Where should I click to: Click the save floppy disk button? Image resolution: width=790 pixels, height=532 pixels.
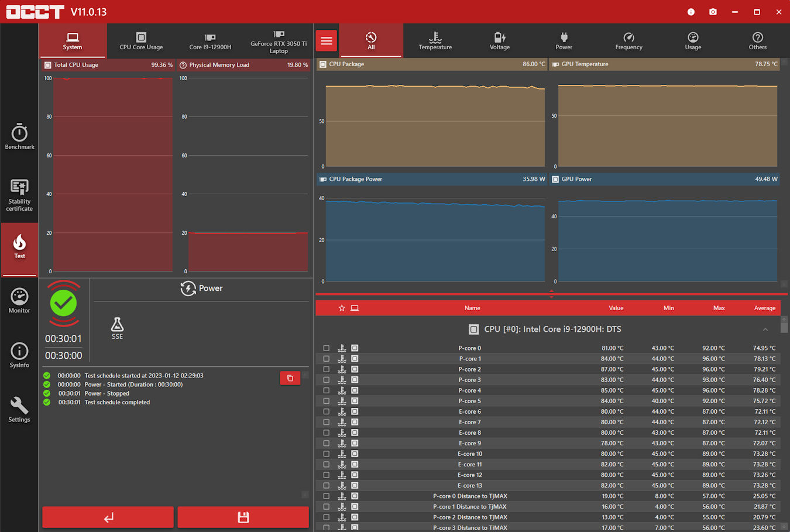coord(243,517)
